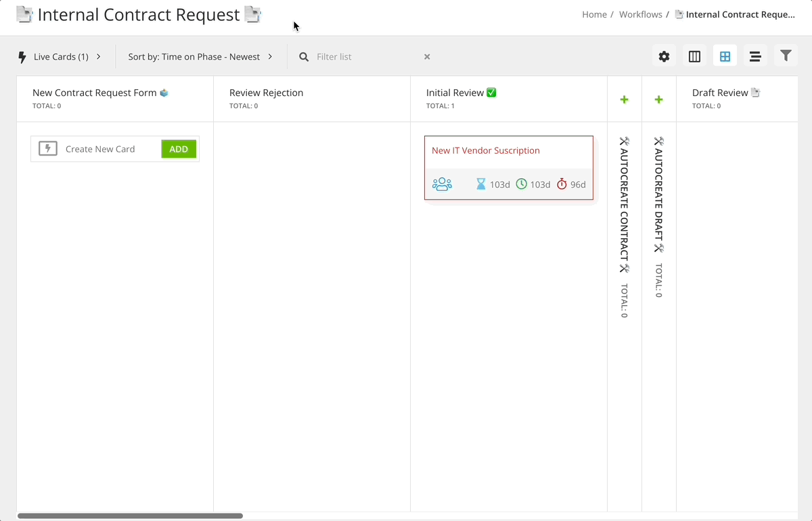Image resolution: width=812 pixels, height=521 pixels.
Task: Navigate Home via the breadcrumb link
Action: point(594,14)
